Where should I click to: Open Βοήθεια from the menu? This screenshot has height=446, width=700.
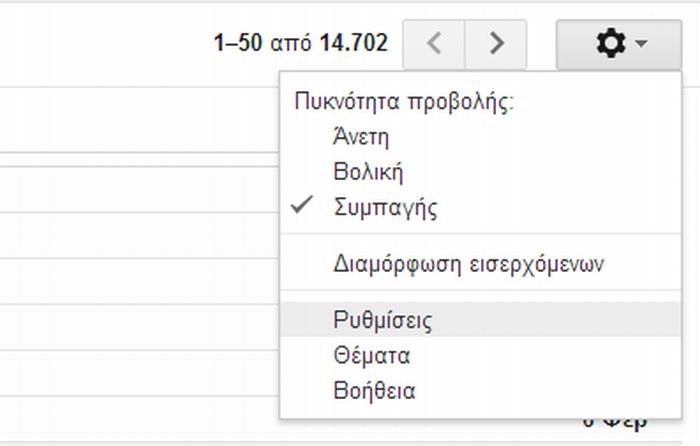point(375,390)
